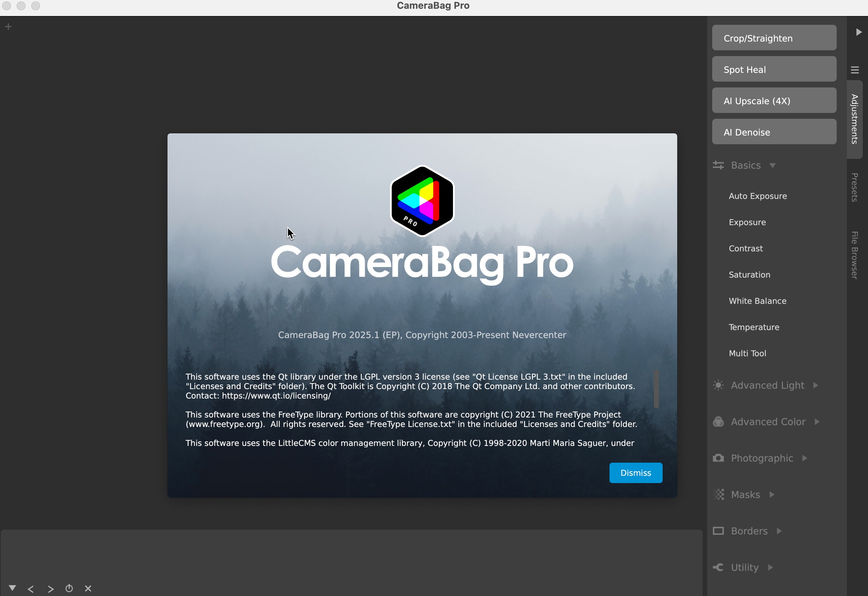Image resolution: width=868 pixels, height=596 pixels.
Task: Click the Masks checkerboard icon
Action: coord(719,495)
